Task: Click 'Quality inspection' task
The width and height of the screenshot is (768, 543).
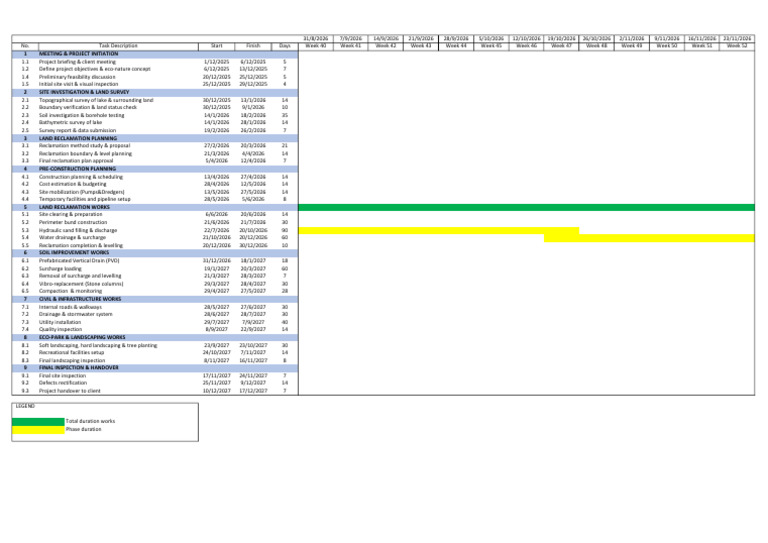Action: 60,330
